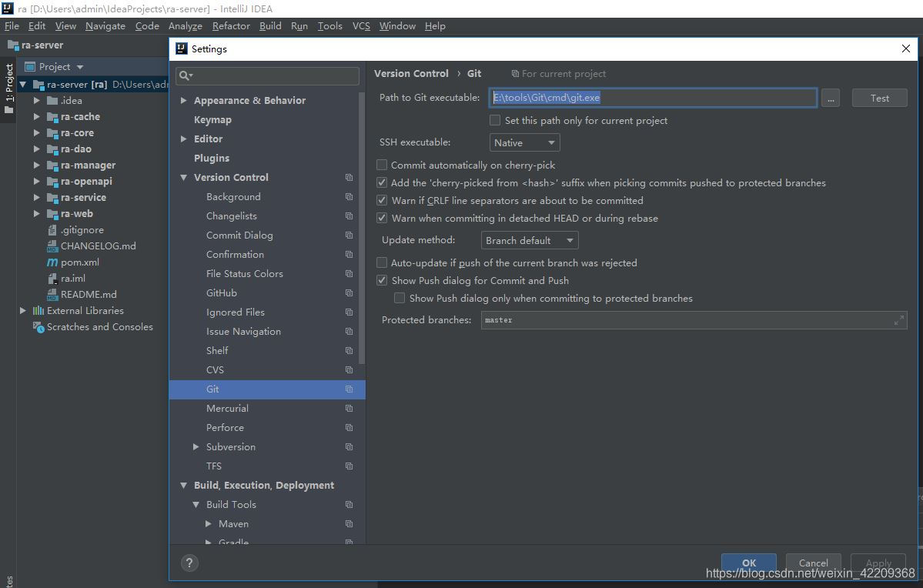Image resolution: width=923 pixels, height=588 pixels.
Task: Open help with the question mark icon
Action: click(189, 563)
